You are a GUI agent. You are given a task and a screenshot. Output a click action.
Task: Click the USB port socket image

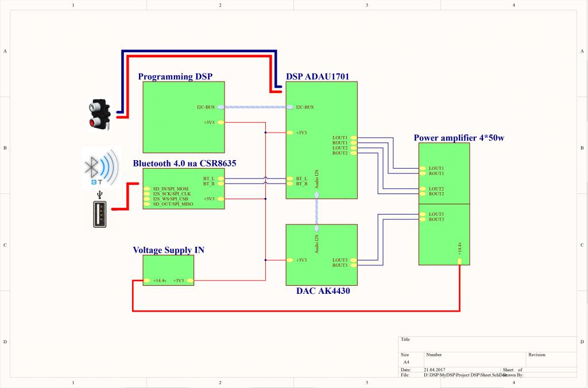[x=100, y=214]
